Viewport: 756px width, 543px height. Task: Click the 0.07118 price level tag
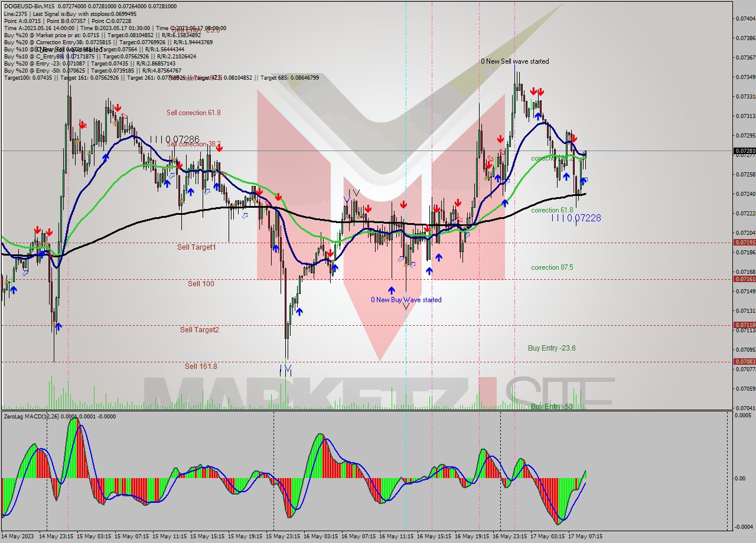point(744,325)
